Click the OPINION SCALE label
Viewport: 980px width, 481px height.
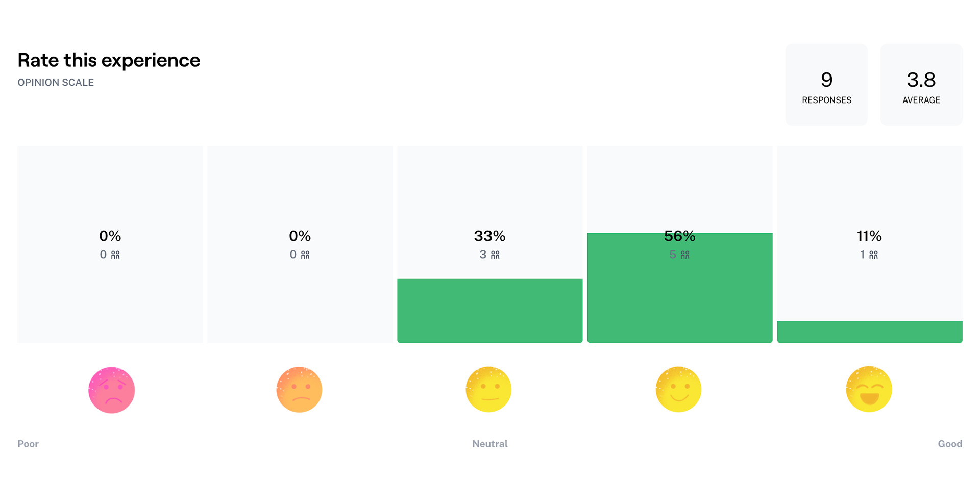click(56, 83)
